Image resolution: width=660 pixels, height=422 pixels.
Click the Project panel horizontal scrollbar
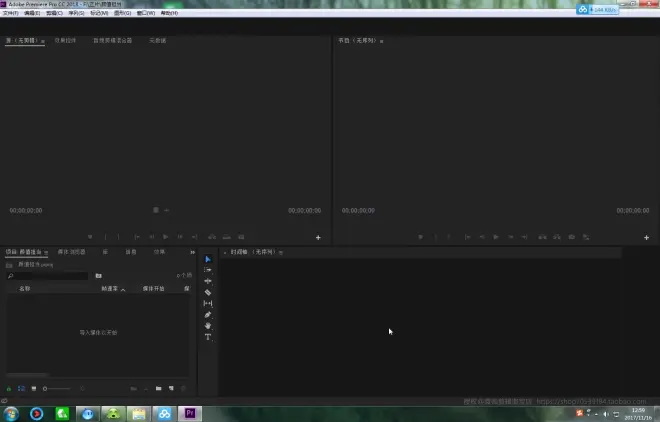tap(28, 375)
